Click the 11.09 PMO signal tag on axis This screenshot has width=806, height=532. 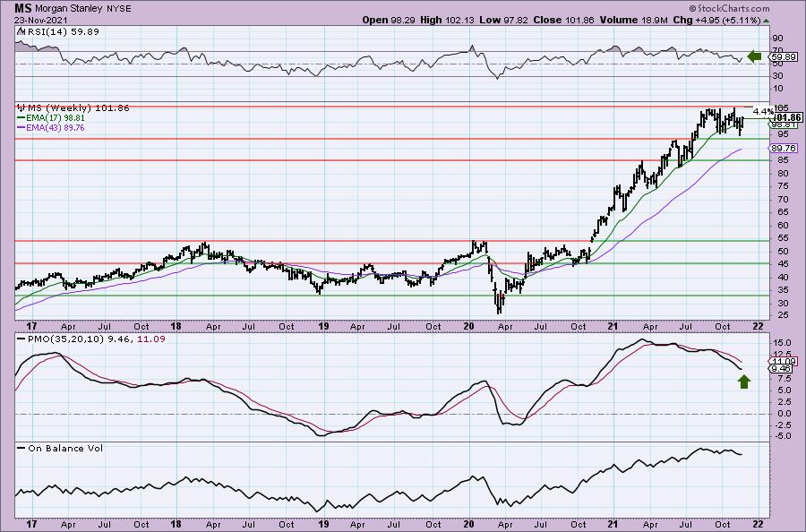point(785,361)
